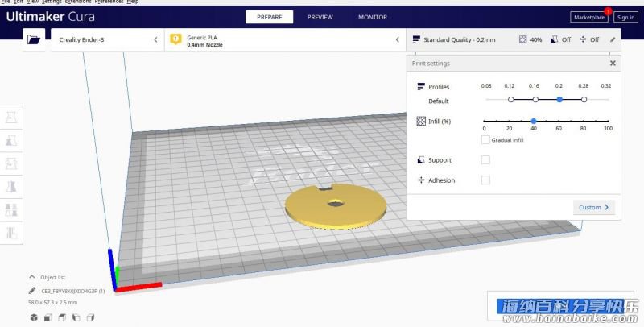Switch to the PREPARE stage tab

coord(270,17)
